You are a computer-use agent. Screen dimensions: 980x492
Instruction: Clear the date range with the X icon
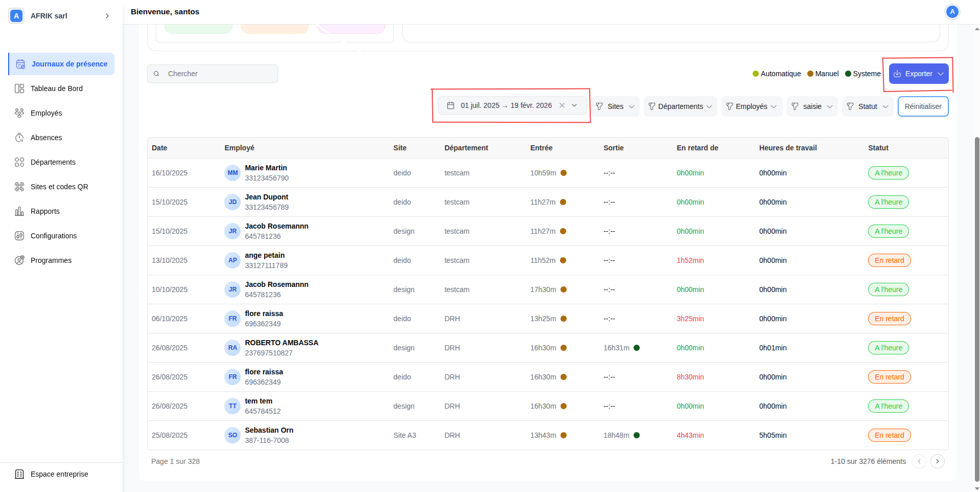(x=562, y=105)
